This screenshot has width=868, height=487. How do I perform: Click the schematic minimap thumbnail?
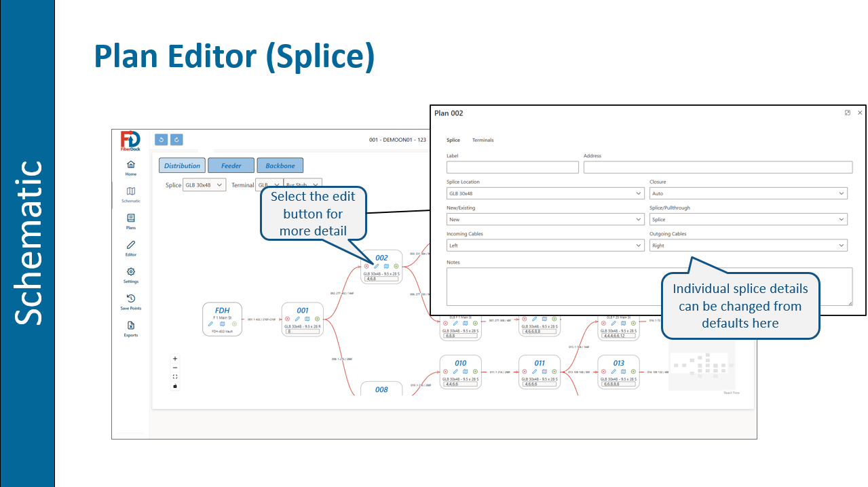pyautogui.click(x=702, y=364)
